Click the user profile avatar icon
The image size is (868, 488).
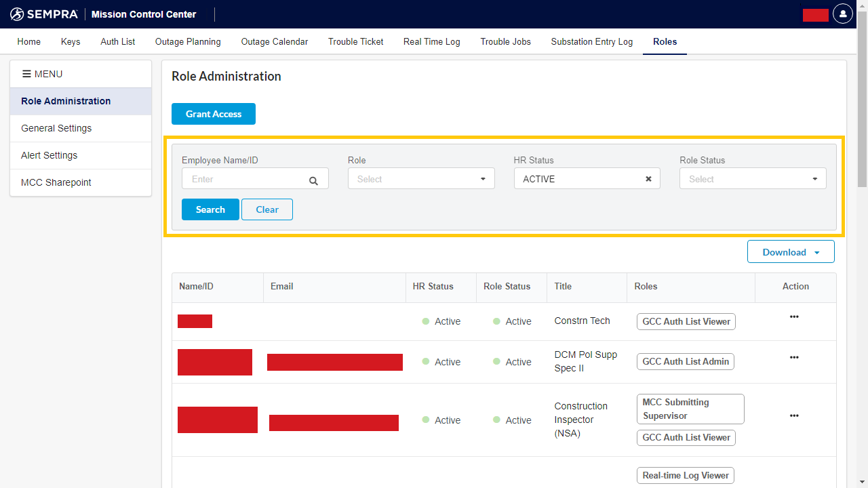[843, 14]
